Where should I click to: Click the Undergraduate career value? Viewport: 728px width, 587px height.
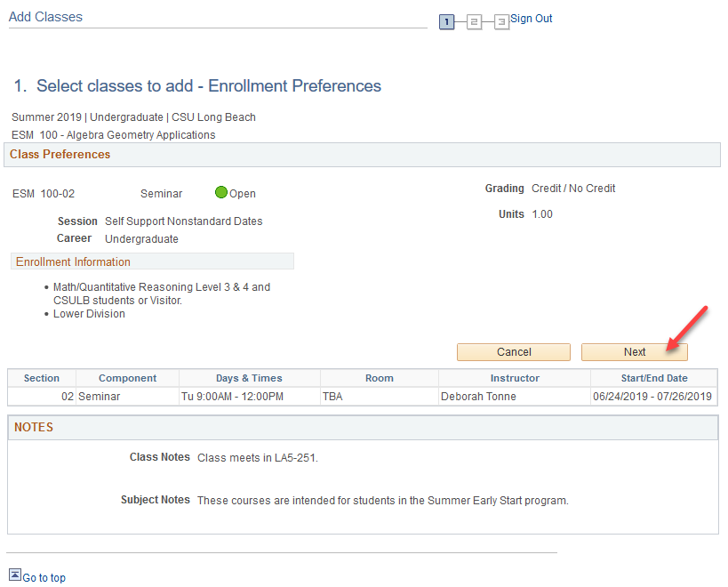point(141,238)
